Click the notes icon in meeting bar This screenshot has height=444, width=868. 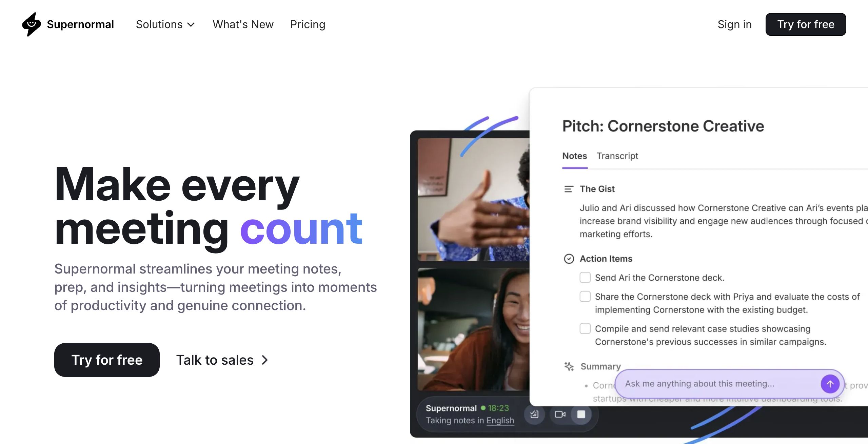[x=534, y=414]
